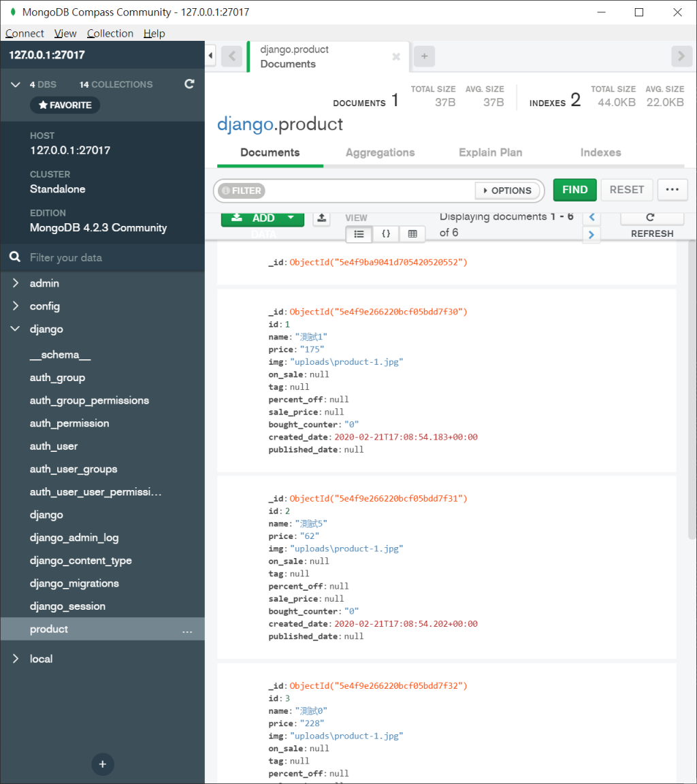Click the FILTER info badge
The height and width of the screenshot is (784, 697).
click(x=242, y=191)
